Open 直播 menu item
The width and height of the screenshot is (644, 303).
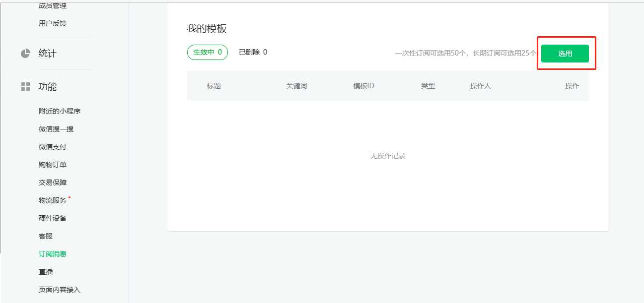(46, 272)
